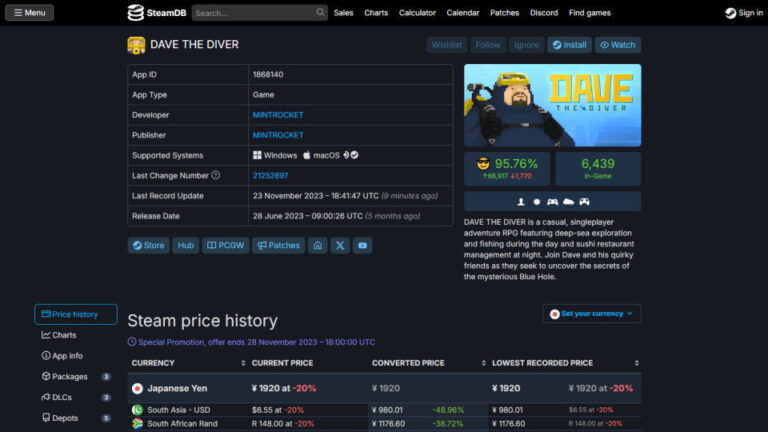Click the DAVE THE DIVER banner image
This screenshot has width=768, height=432.
tap(552, 105)
